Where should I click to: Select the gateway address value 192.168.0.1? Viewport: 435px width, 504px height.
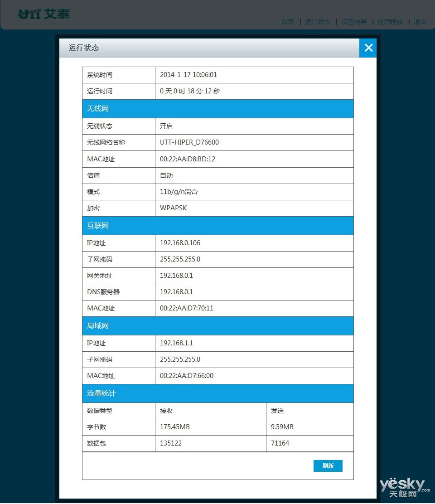(x=176, y=276)
